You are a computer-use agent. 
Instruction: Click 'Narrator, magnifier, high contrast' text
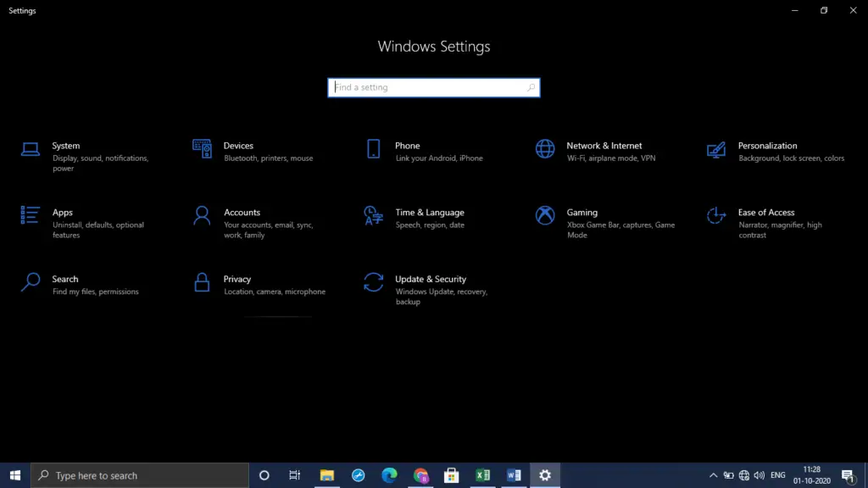[x=780, y=230]
